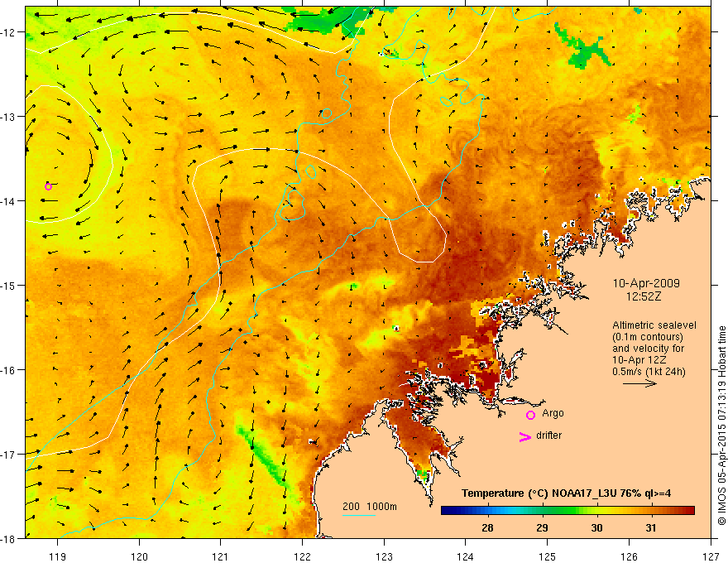Screen dimensions: 728x563
Task: Click the date label 10-Apr-2009
Action: (646, 283)
